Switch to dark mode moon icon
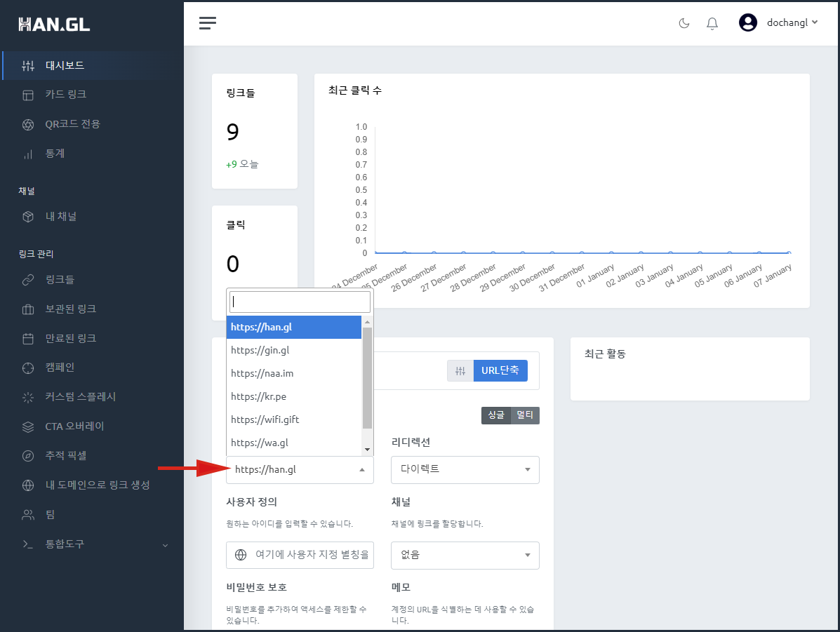This screenshot has width=840, height=632. coord(684,23)
